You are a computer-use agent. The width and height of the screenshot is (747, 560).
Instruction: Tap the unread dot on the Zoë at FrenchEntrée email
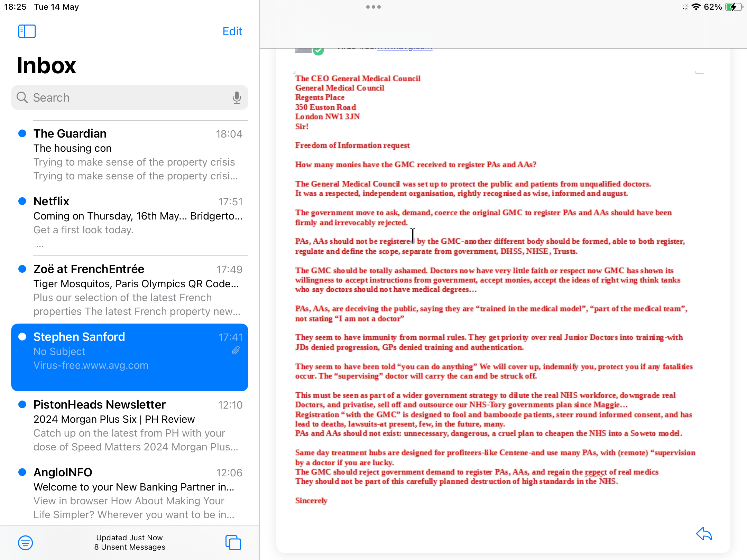point(22,269)
